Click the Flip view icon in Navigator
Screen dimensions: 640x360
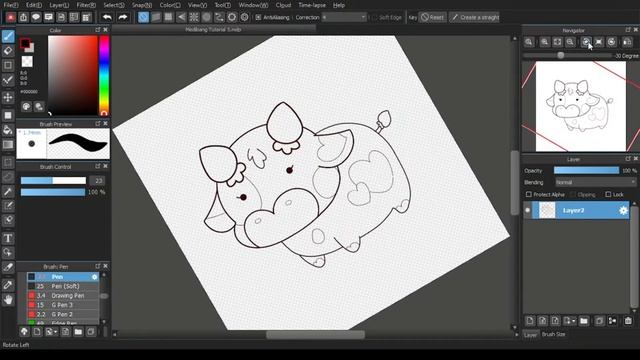tap(627, 42)
